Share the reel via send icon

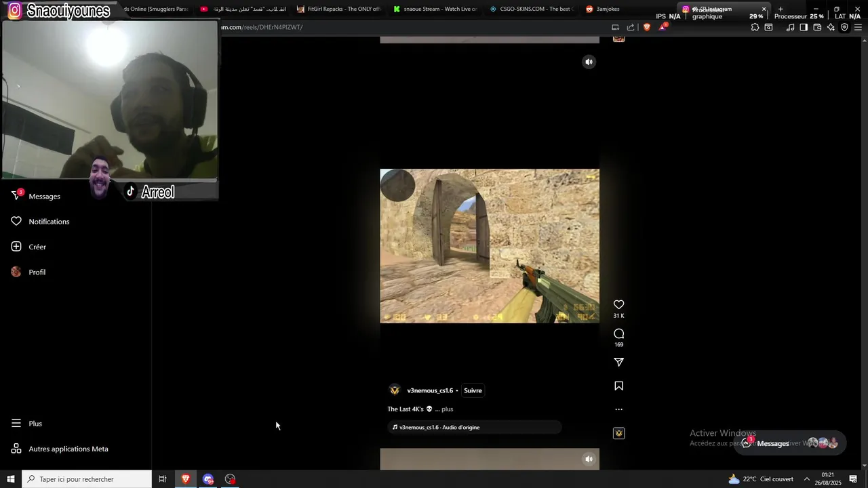pos(618,363)
